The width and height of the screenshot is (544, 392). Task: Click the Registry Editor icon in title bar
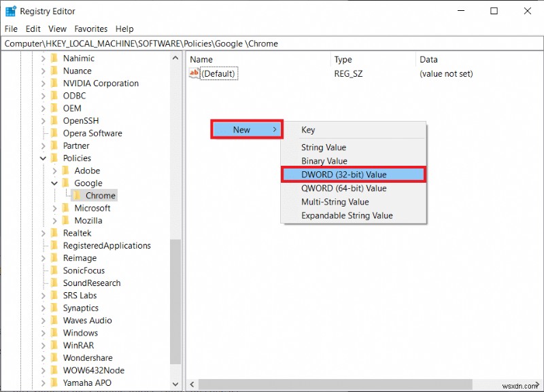[10, 10]
